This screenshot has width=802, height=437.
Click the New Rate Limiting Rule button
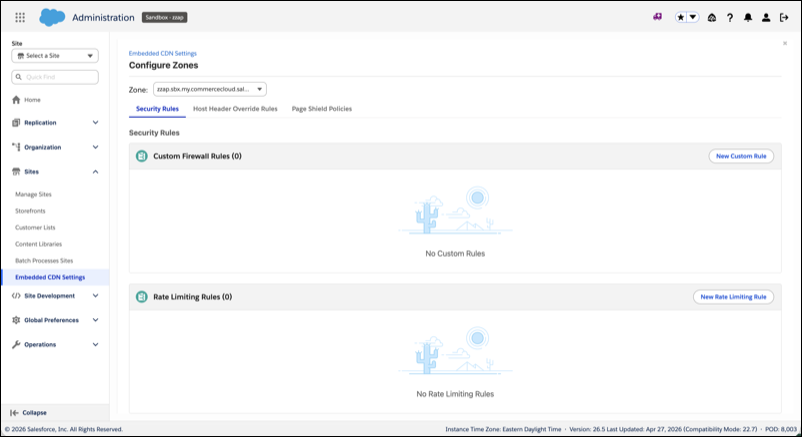point(733,297)
